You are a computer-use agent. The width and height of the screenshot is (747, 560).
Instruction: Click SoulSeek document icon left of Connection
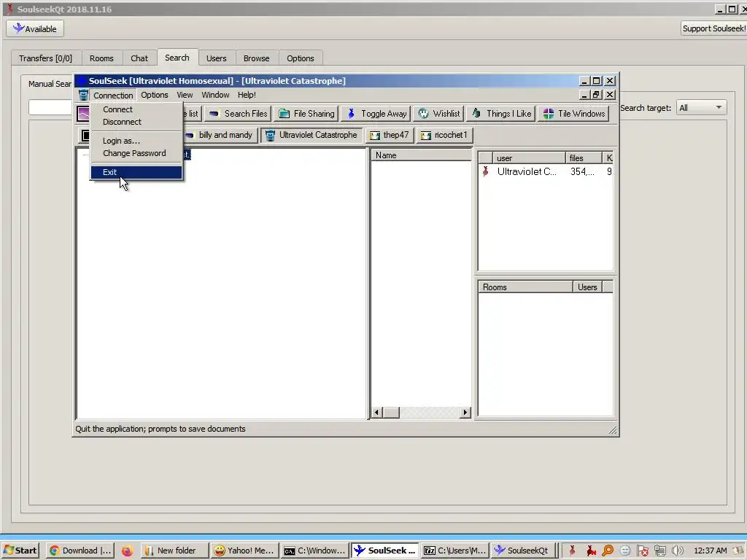click(83, 96)
